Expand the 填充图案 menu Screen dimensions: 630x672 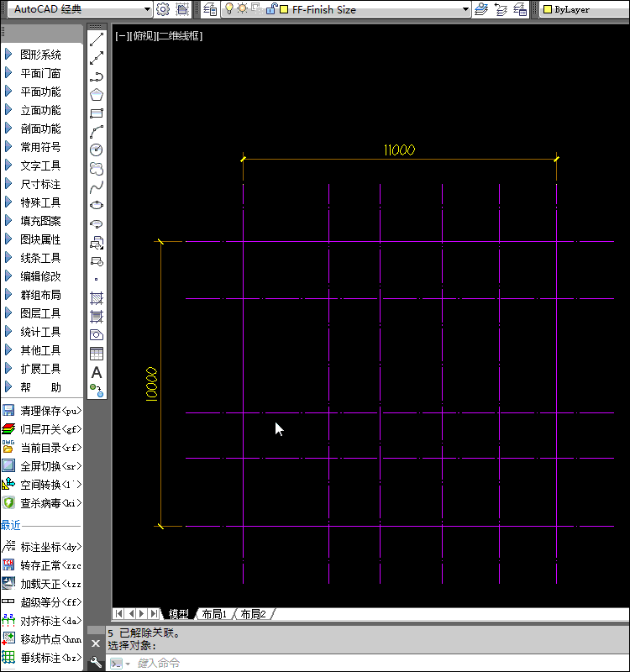(x=41, y=221)
